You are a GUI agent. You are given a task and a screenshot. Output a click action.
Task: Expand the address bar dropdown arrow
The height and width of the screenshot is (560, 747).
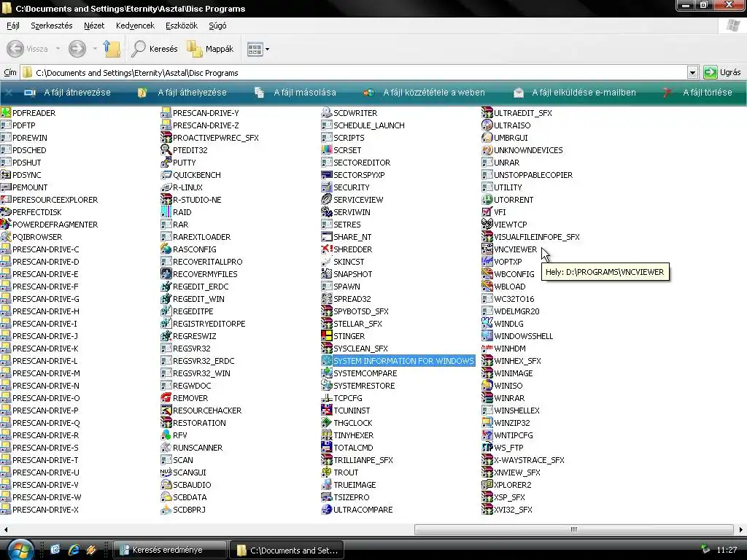[x=692, y=72]
